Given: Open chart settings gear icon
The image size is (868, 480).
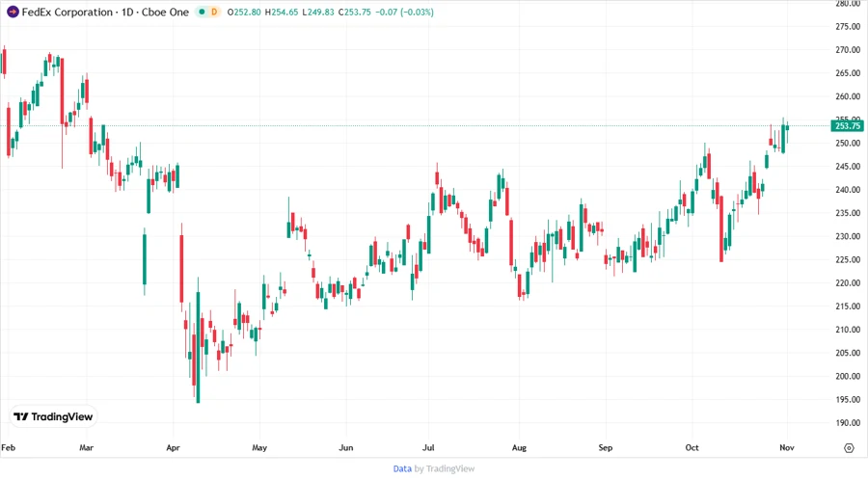Looking at the screenshot, I should (x=849, y=448).
